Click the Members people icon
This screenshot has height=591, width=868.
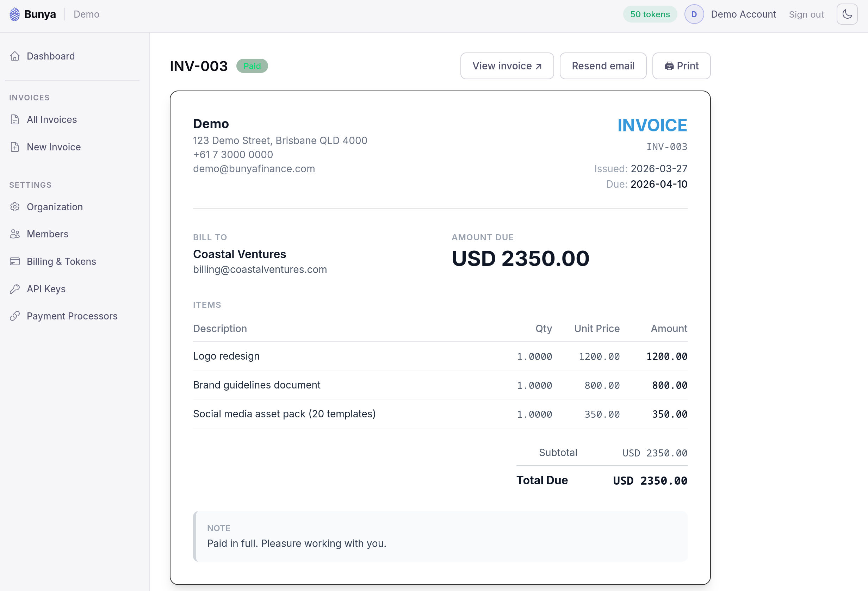(x=15, y=234)
